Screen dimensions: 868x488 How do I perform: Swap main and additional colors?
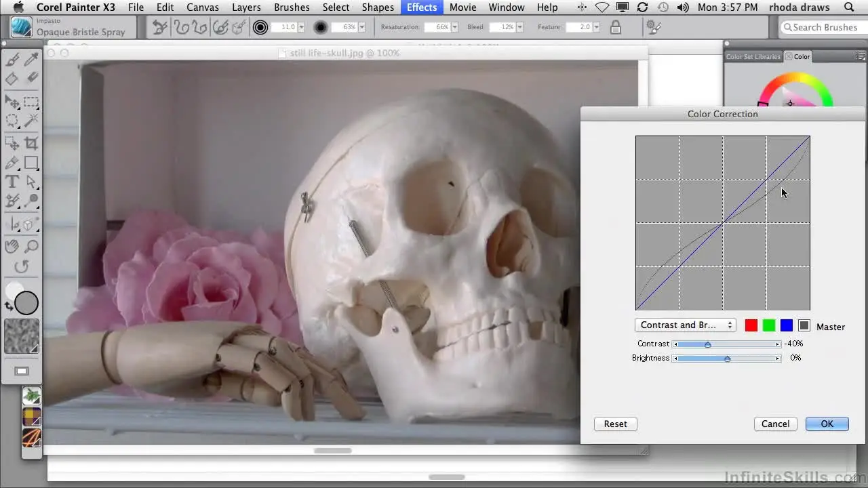9,306
